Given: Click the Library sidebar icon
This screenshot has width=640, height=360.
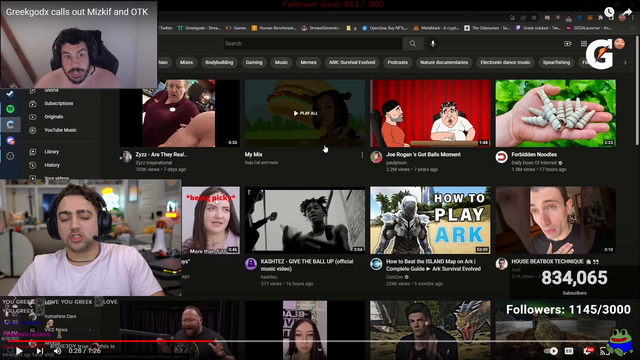Looking at the screenshot, I should [x=33, y=152].
